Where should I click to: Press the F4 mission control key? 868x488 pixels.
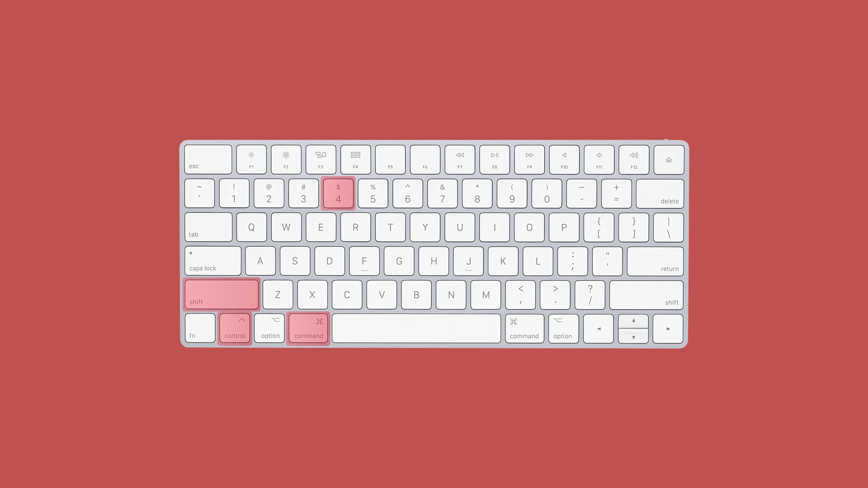tap(355, 159)
